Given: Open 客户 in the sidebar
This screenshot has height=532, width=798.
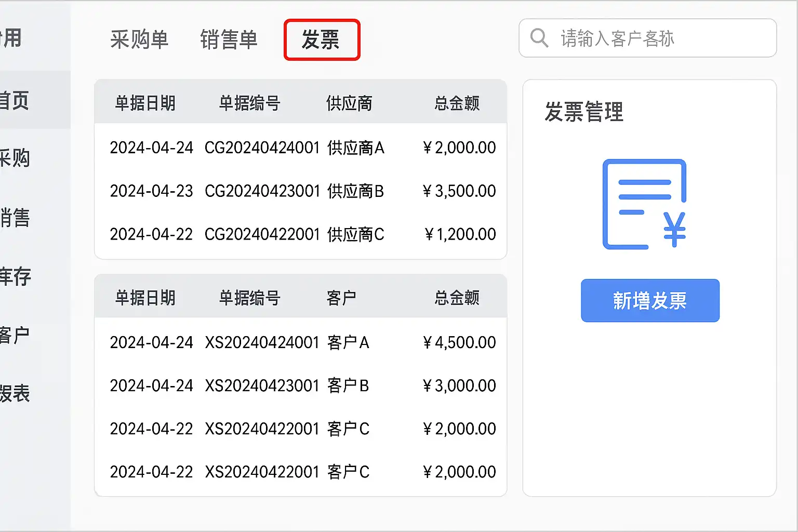Looking at the screenshot, I should point(16,335).
